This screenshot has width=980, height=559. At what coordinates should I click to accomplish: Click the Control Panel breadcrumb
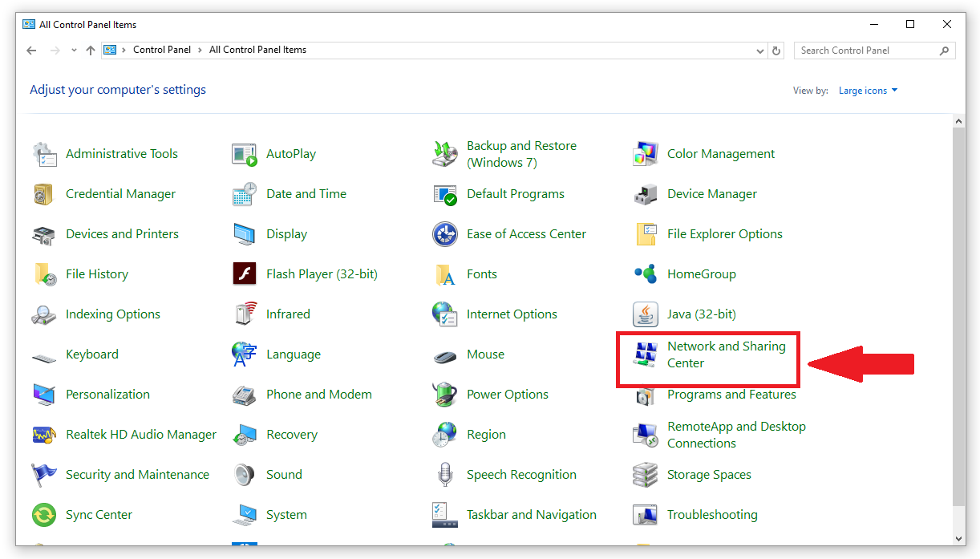[x=162, y=50]
